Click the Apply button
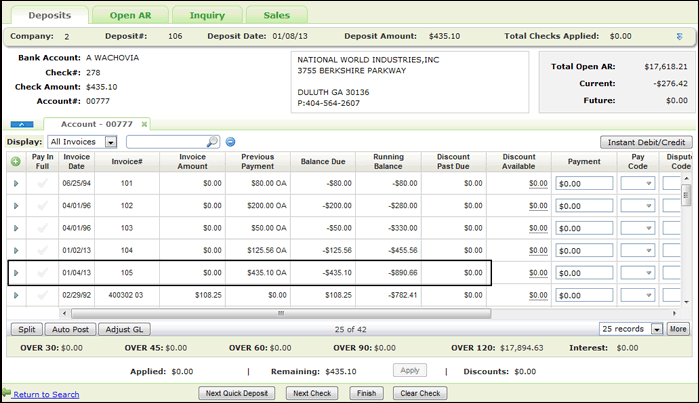Image resolution: width=699 pixels, height=403 pixels. coord(410,370)
